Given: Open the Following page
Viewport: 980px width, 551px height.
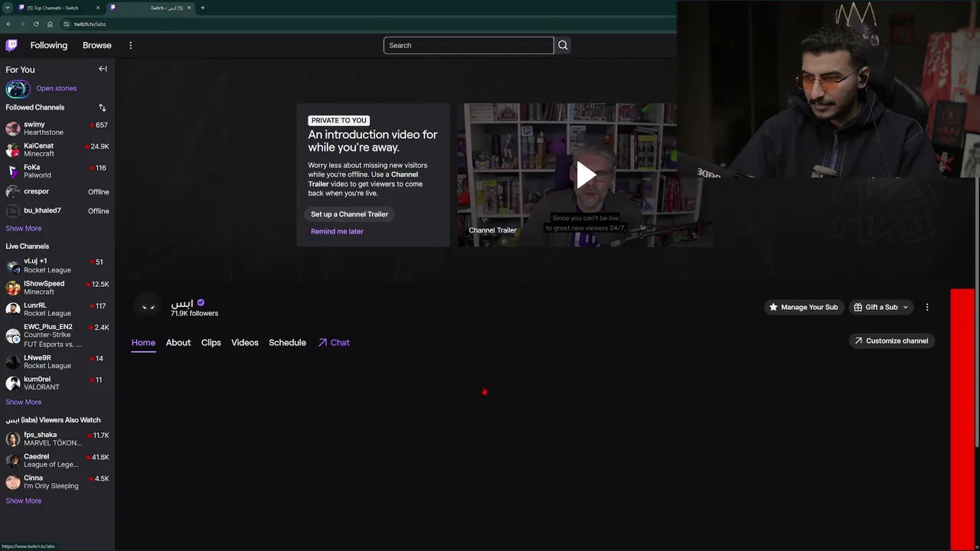Looking at the screenshot, I should pos(49,45).
